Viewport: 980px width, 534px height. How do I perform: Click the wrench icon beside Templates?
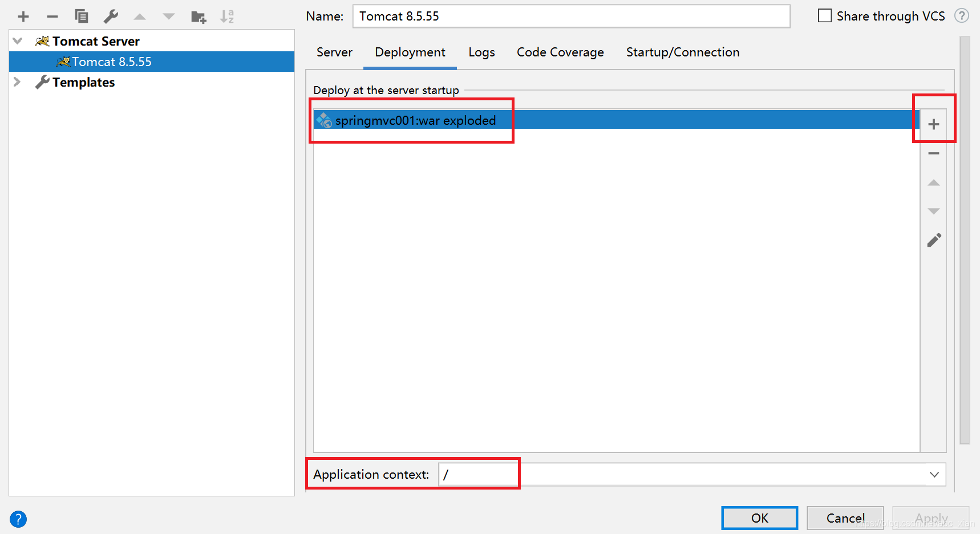point(42,82)
